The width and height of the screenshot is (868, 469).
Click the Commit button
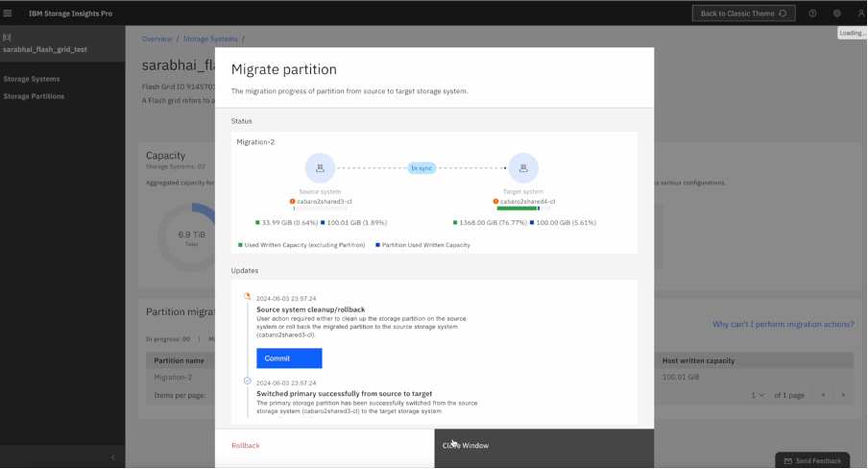click(289, 358)
